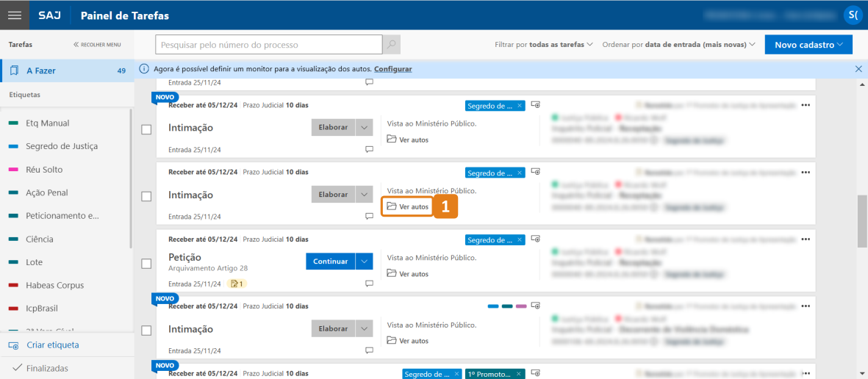Open sort dropdown data de entrada
Viewport: 868px width, 379px height.
(x=699, y=45)
